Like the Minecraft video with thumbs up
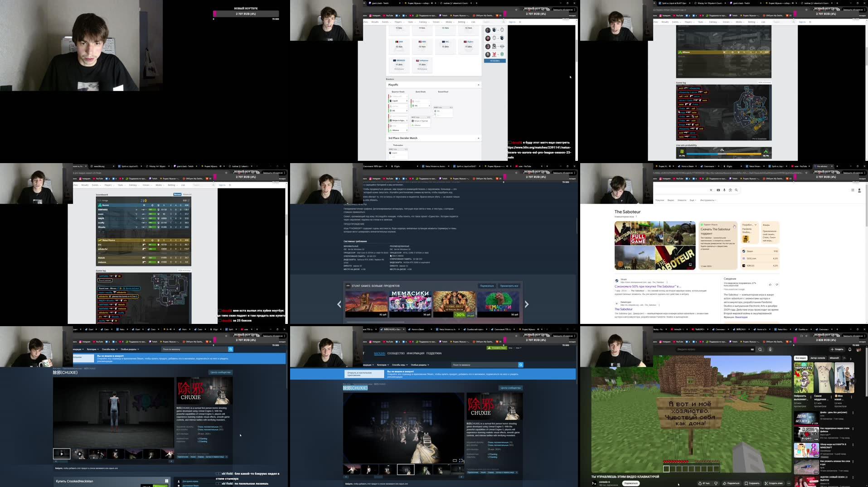868x487 pixels. click(x=701, y=483)
